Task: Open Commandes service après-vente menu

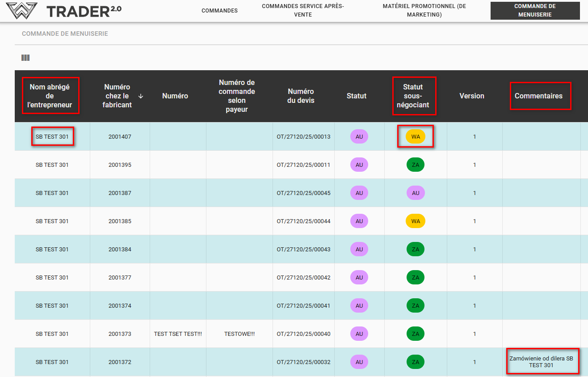Action: pos(303,11)
